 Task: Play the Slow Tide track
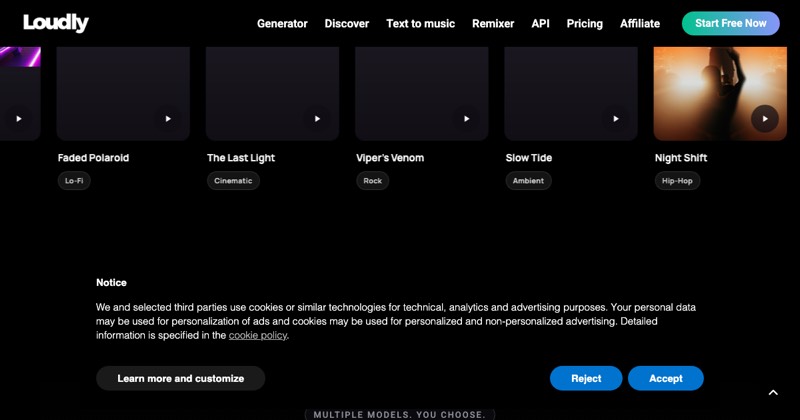pyautogui.click(x=616, y=118)
